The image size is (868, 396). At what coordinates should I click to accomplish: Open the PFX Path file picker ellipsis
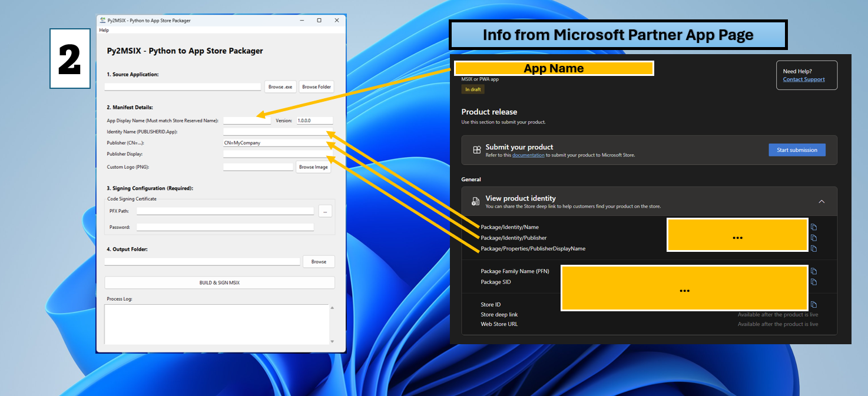[x=325, y=211]
